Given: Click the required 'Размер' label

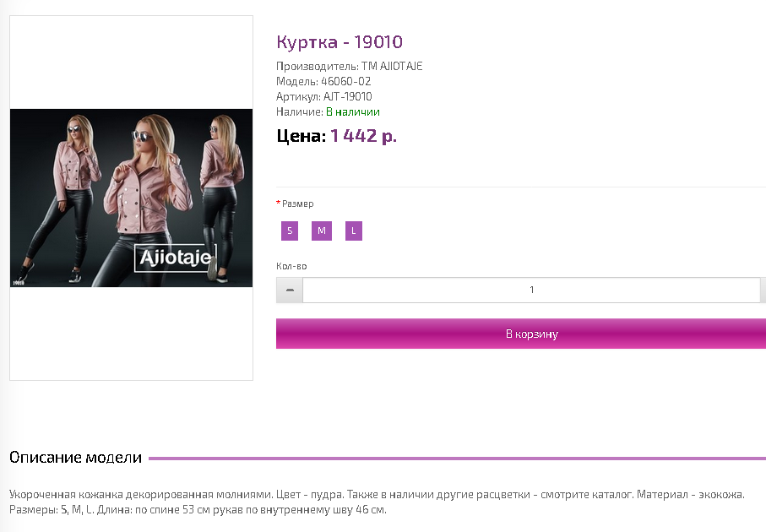Looking at the screenshot, I should (297, 204).
